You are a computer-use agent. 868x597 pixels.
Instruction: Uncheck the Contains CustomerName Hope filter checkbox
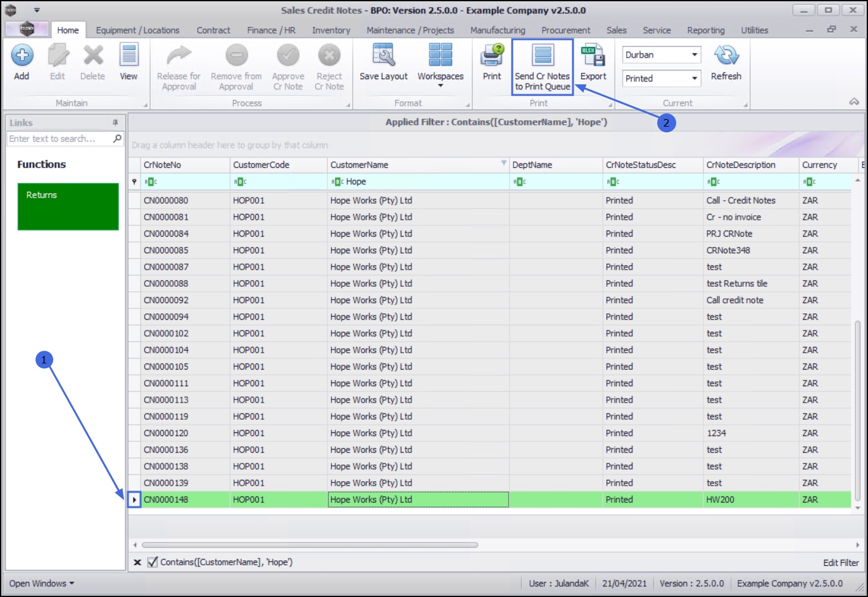click(153, 562)
